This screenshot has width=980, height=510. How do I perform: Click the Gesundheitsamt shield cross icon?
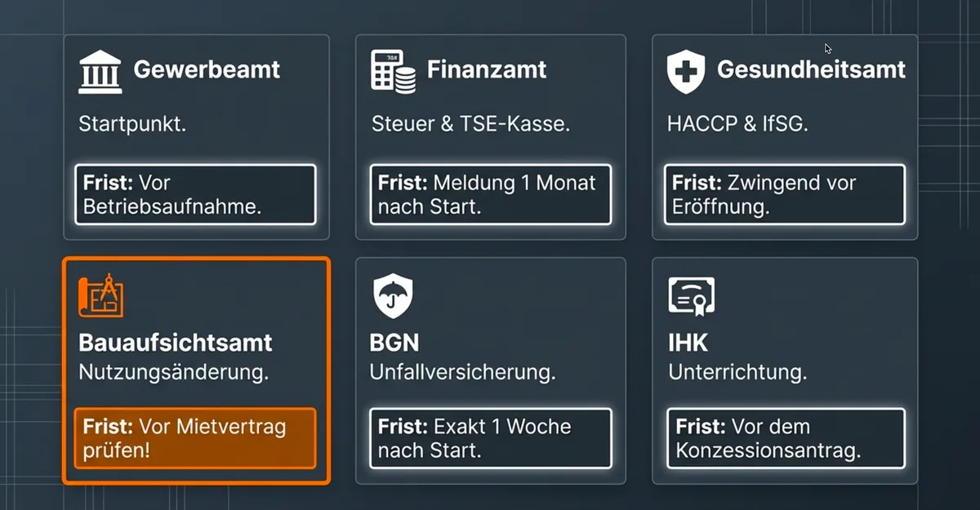click(x=685, y=72)
